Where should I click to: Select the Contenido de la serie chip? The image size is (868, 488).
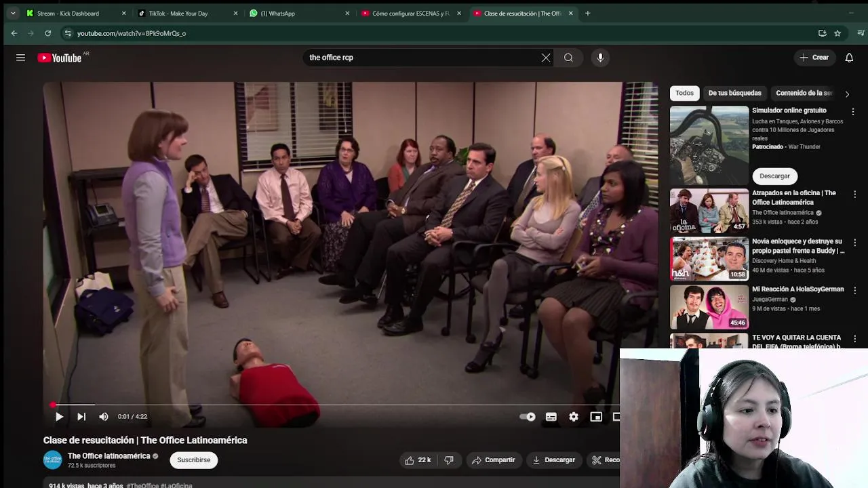(804, 93)
